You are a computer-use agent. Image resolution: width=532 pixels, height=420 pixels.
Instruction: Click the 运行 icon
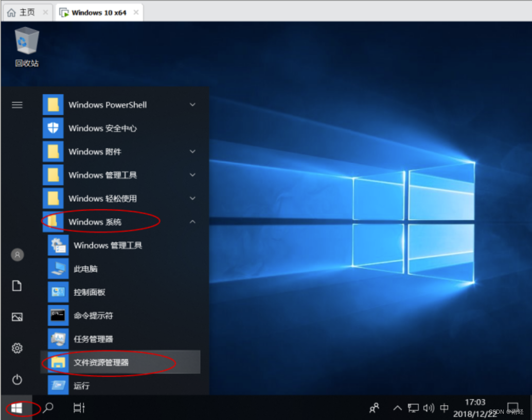point(58,386)
